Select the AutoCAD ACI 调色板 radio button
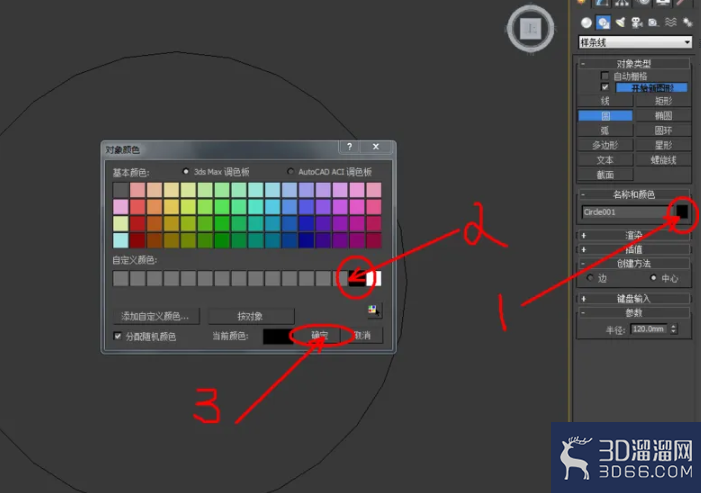The image size is (701, 493). pos(291,171)
